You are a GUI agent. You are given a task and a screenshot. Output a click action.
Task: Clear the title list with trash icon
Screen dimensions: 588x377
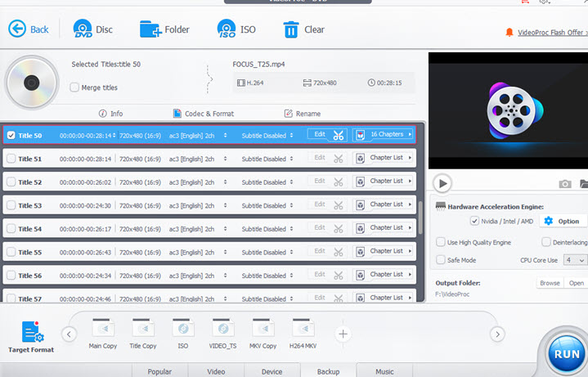[x=292, y=29]
